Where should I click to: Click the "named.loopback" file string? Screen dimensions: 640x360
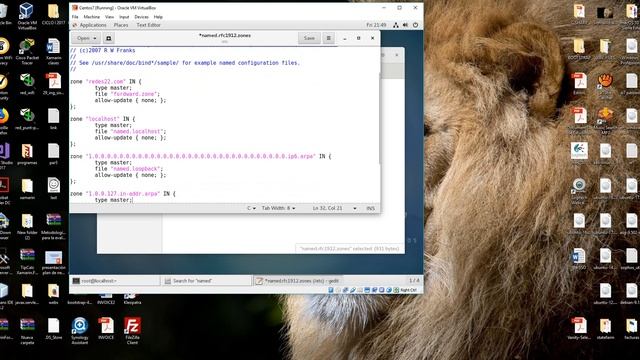(135, 169)
